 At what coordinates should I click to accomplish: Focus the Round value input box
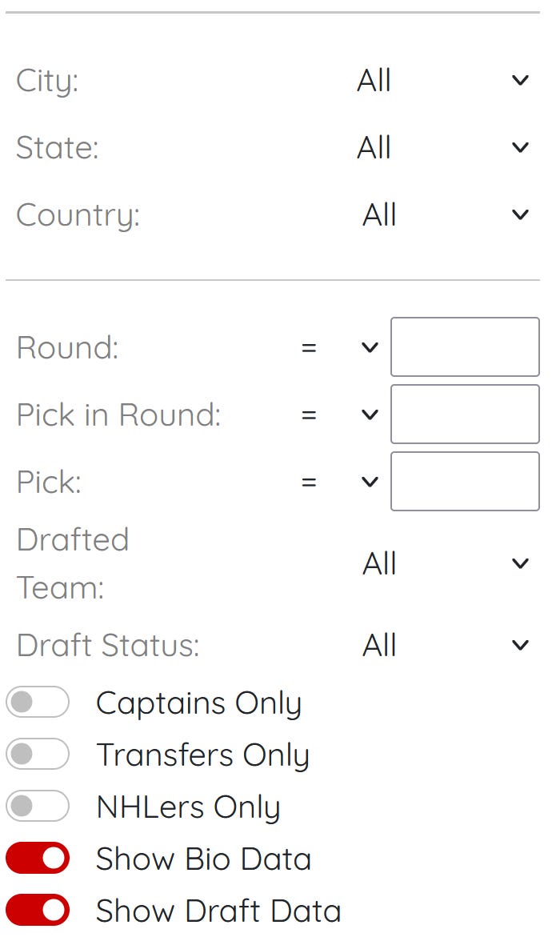coord(465,347)
